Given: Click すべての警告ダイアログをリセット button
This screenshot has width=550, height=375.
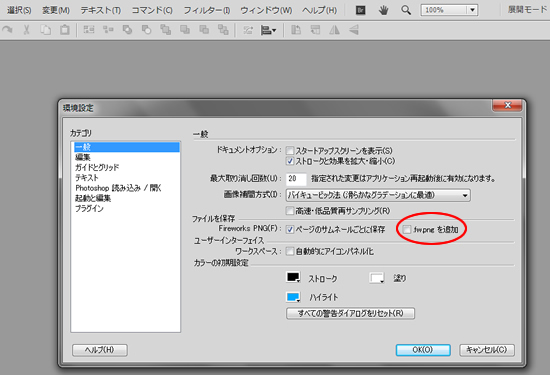Looking at the screenshot, I should pos(350,313).
